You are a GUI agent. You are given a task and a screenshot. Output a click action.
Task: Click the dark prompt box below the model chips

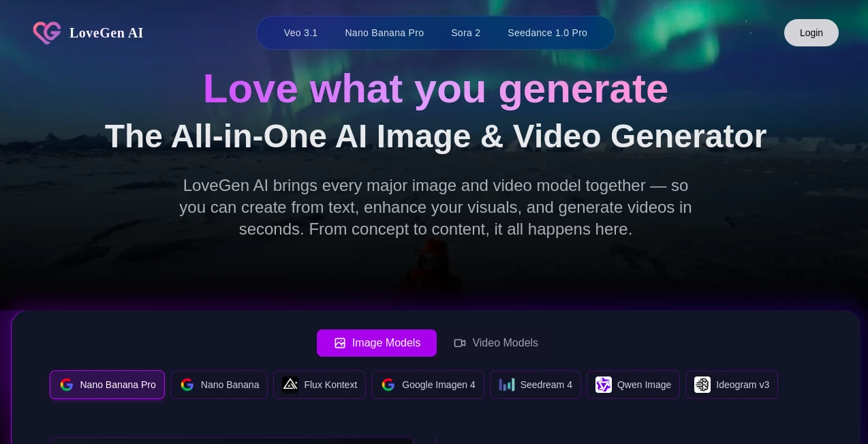tap(231, 443)
